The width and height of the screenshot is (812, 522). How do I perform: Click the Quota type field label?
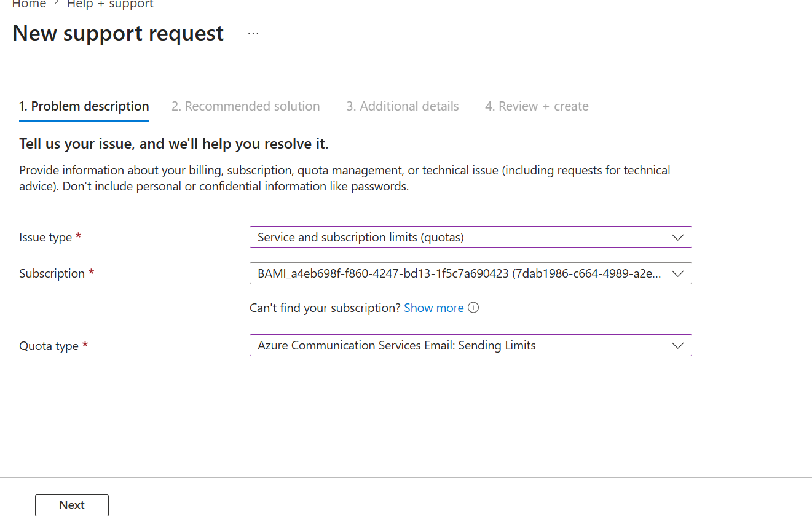point(49,346)
